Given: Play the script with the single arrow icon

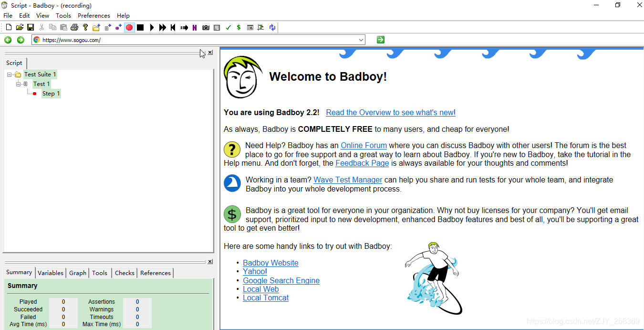Looking at the screenshot, I should coord(152,27).
